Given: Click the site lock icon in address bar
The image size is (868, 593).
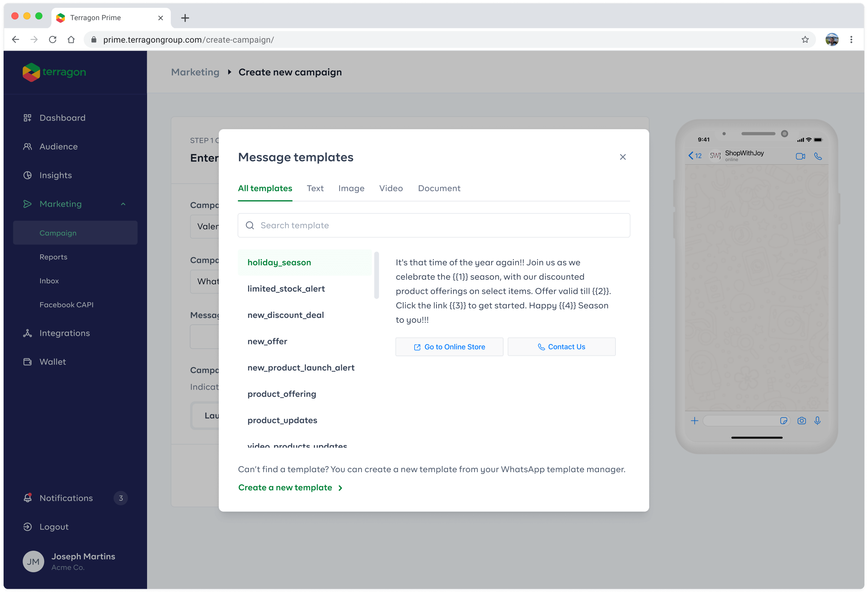Looking at the screenshot, I should [x=94, y=39].
